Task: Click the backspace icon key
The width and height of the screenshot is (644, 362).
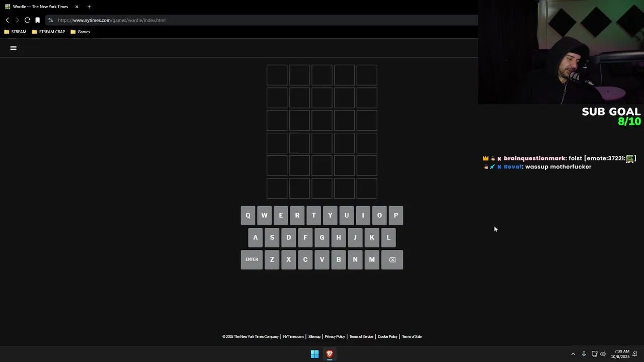Action: click(392, 259)
